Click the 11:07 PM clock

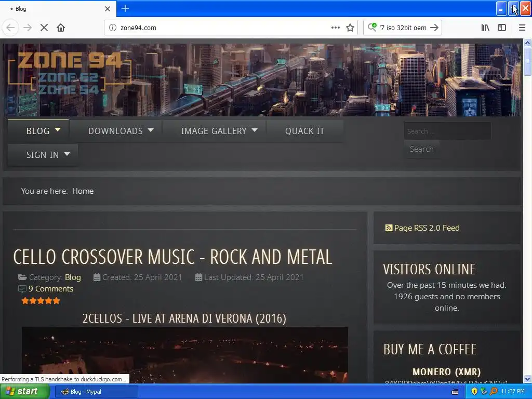513,392
